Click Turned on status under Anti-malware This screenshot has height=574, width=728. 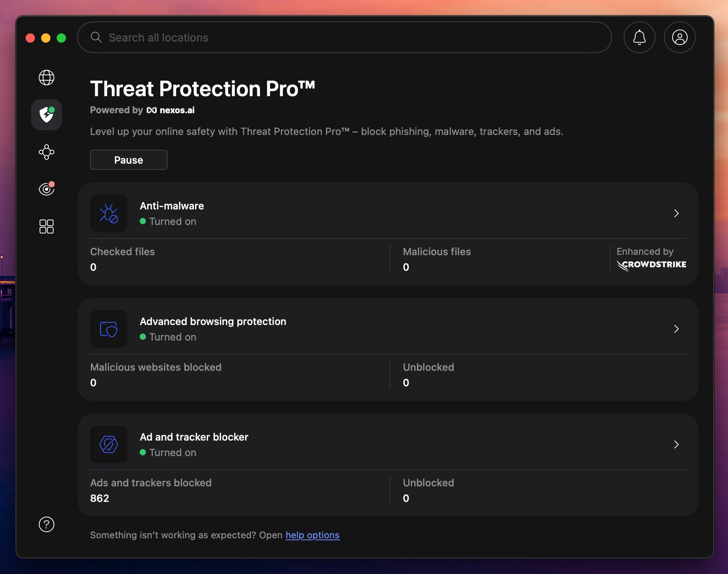pyautogui.click(x=168, y=221)
